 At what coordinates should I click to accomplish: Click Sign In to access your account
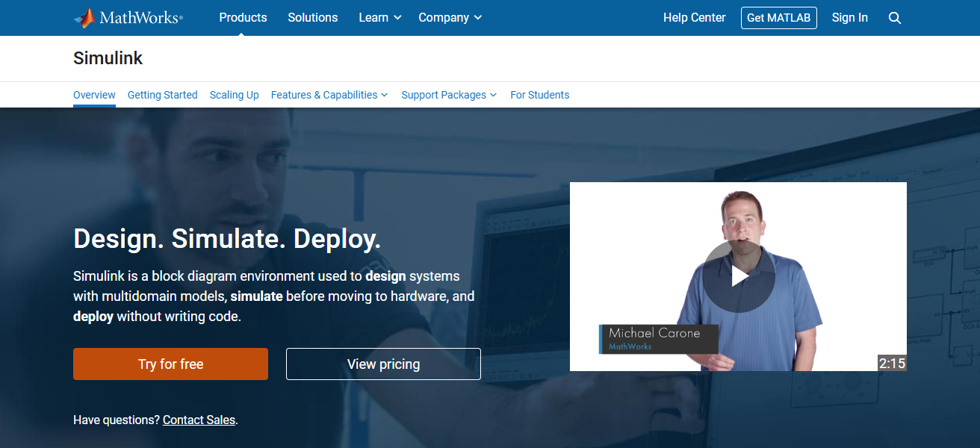(849, 17)
